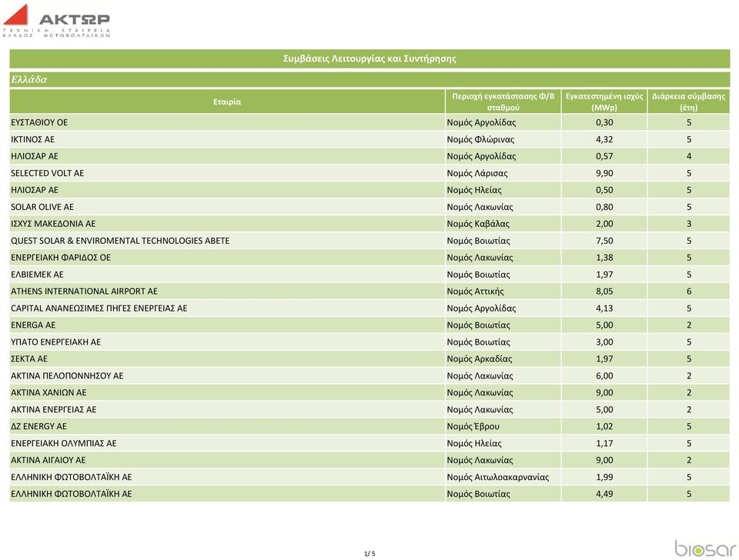Click the 'Διάρκεια σύμβασης (έτη)' column header

(x=688, y=102)
